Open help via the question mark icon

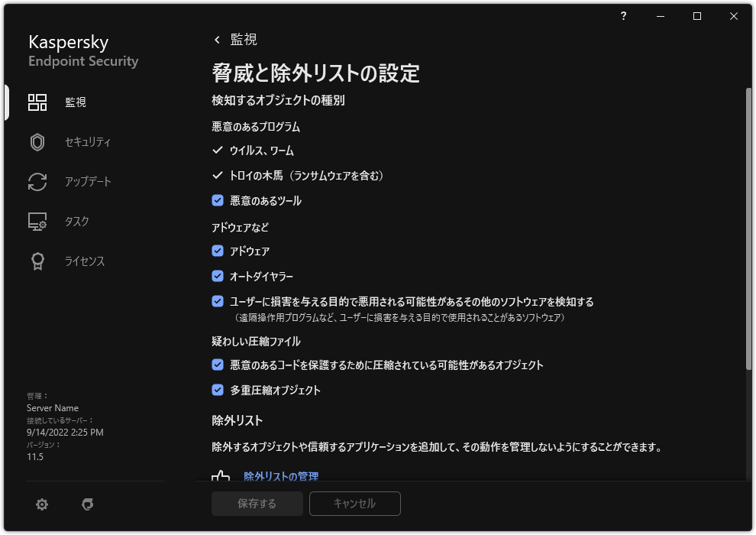(x=623, y=16)
